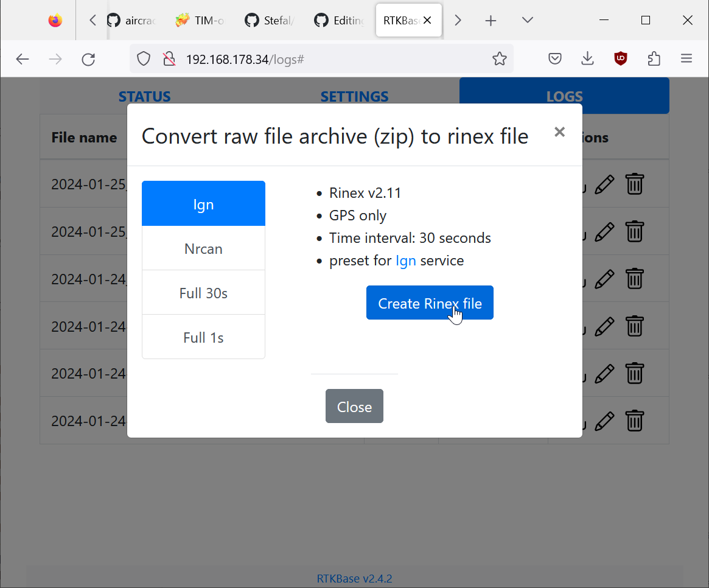
Task: Bookmark this page with the star icon
Action: 499,59
